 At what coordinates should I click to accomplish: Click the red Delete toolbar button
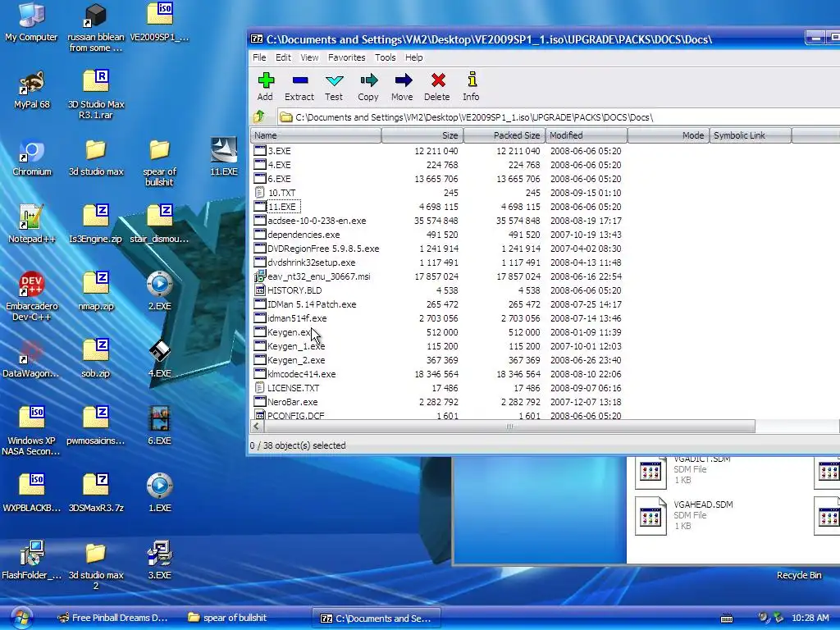pyautogui.click(x=437, y=87)
